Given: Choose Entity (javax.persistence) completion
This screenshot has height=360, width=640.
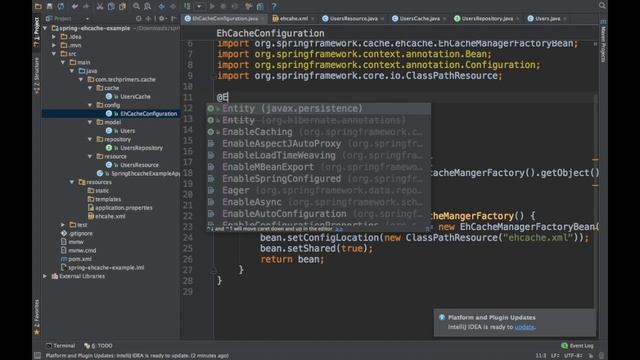Looking at the screenshot, I should (318, 109).
